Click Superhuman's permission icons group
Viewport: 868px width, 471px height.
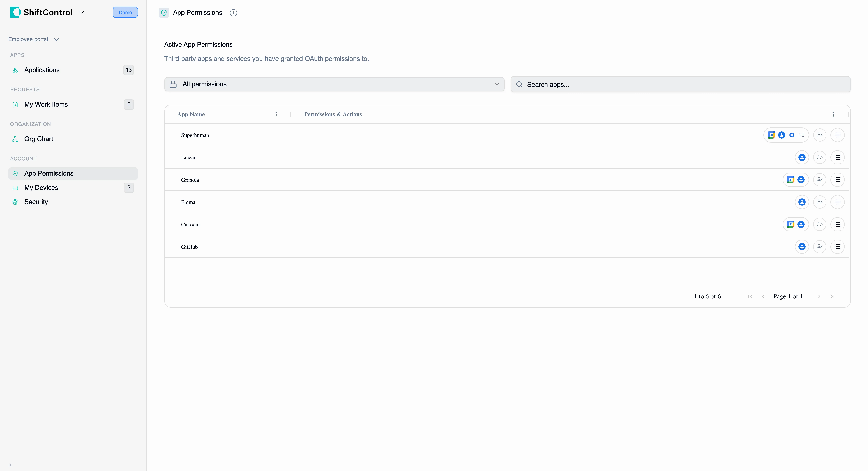786,135
